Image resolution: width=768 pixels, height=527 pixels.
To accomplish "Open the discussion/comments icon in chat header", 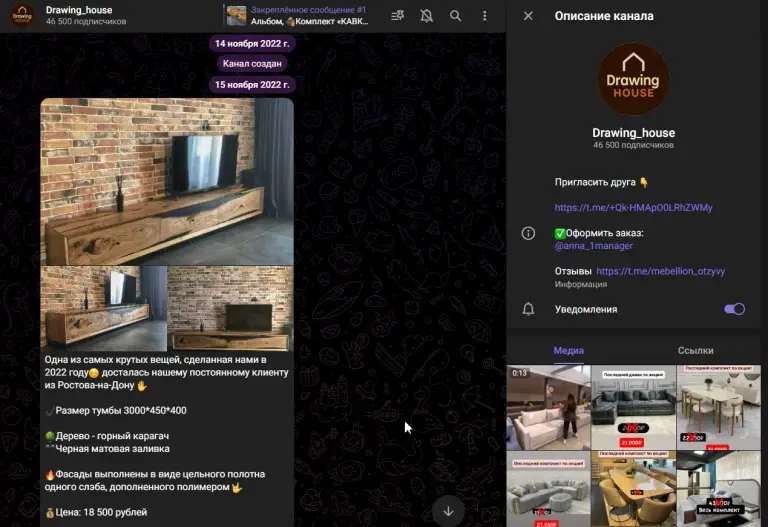I will 397,16.
